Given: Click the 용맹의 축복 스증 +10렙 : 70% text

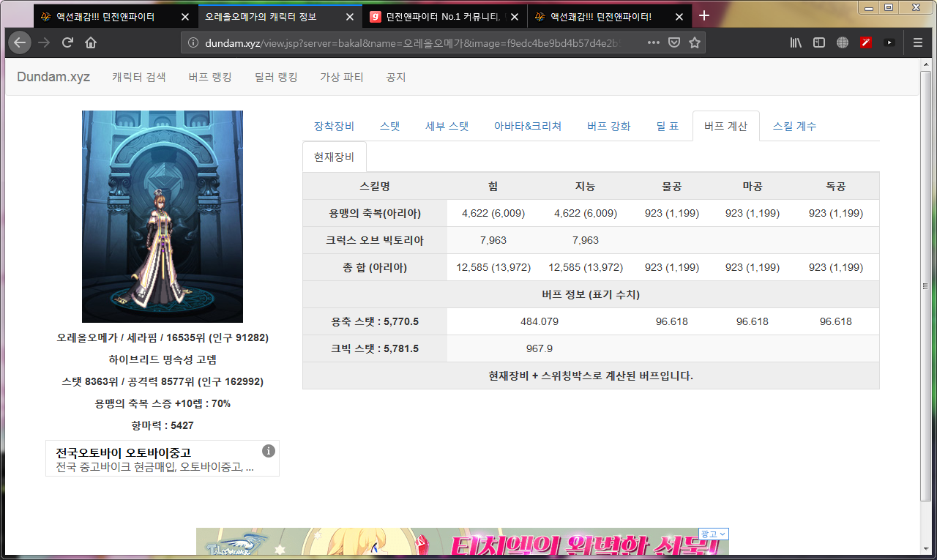Looking at the screenshot, I should pyautogui.click(x=163, y=403).
